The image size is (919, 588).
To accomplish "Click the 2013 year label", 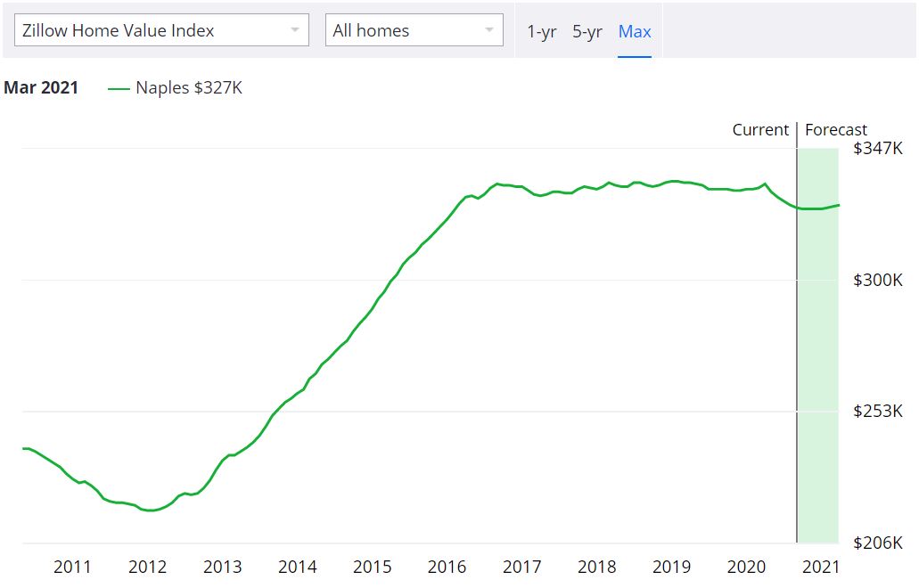I will [x=222, y=567].
